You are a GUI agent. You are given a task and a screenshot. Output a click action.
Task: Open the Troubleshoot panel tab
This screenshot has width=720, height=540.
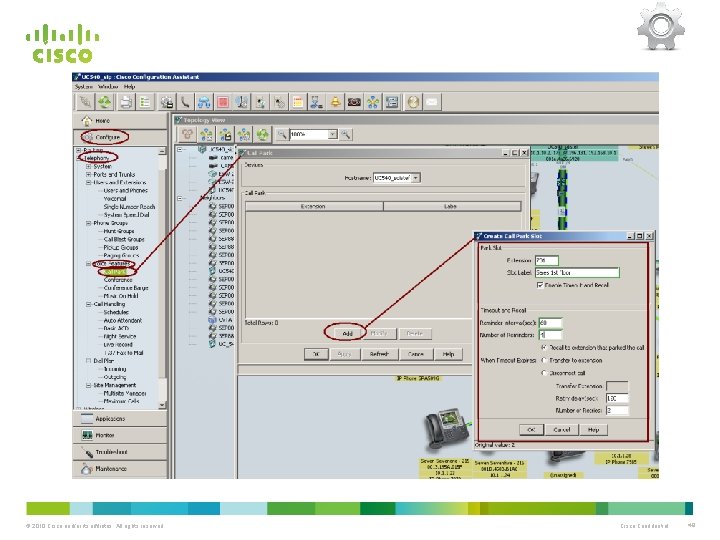pyautogui.click(x=120, y=452)
